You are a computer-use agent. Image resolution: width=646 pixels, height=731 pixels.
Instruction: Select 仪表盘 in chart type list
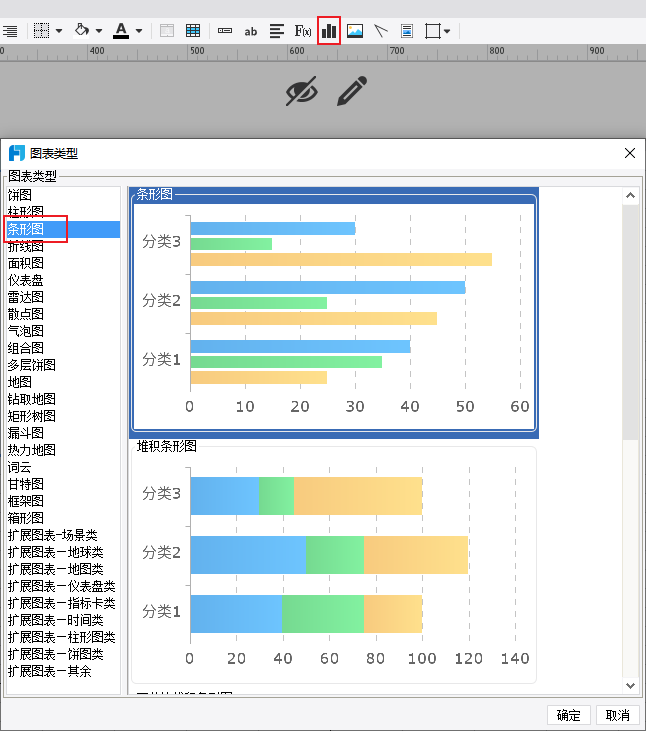coord(63,280)
